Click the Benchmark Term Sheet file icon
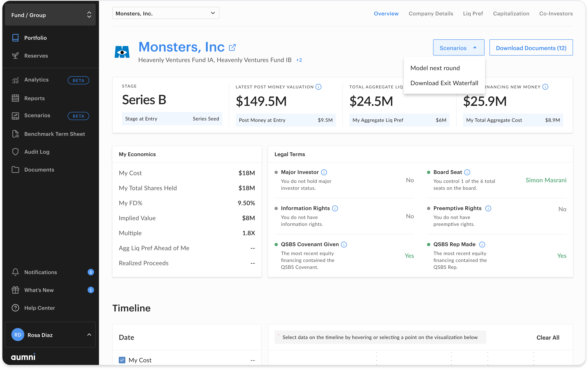The image size is (588, 369). 15,134
